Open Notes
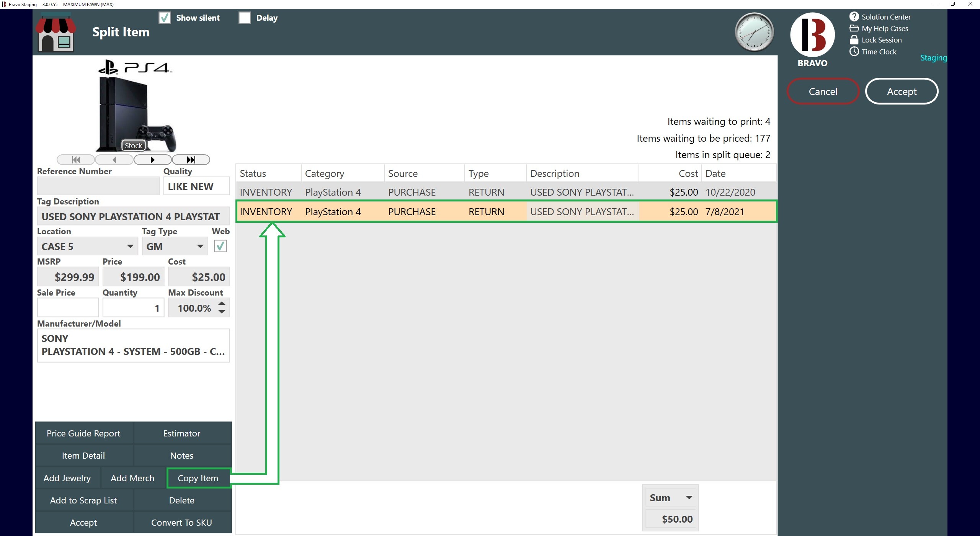The height and width of the screenshot is (536, 980). pos(182,455)
